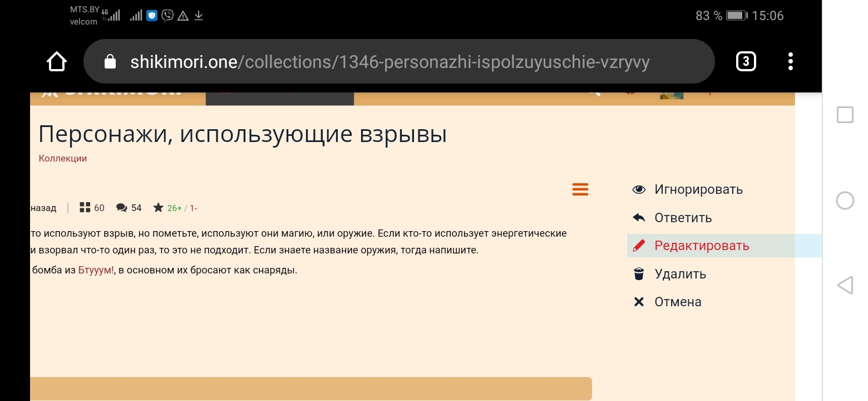Click the trash can icon for Удалить
The image size is (868, 401).
click(639, 274)
